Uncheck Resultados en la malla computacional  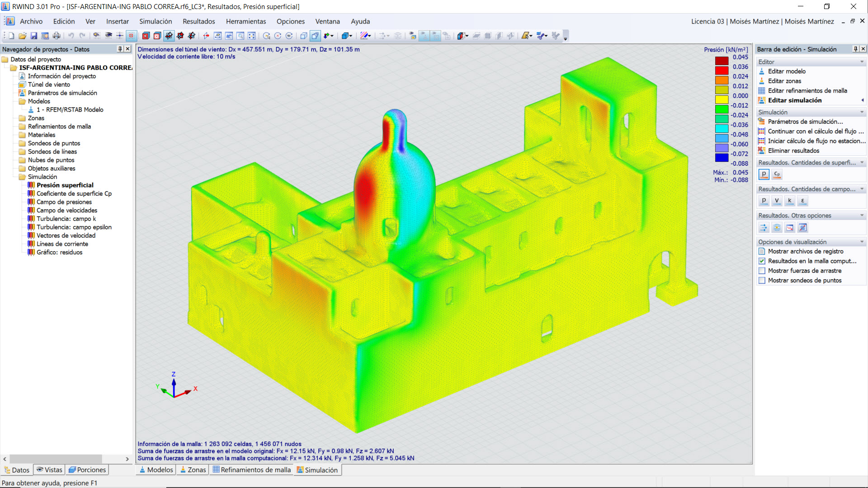(762, 261)
